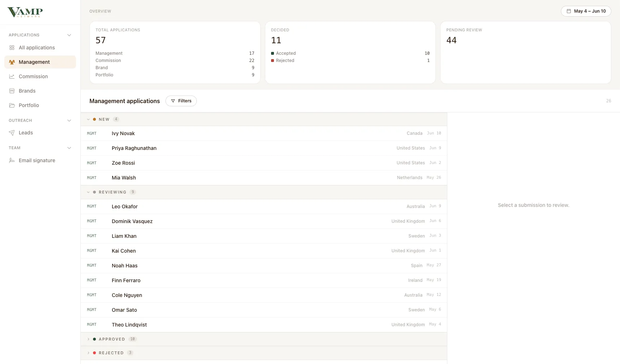This screenshot has width=620, height=364.
Task: Click the funnel icon in Filters
Action: pyautogui.click(x=173, y=101)
